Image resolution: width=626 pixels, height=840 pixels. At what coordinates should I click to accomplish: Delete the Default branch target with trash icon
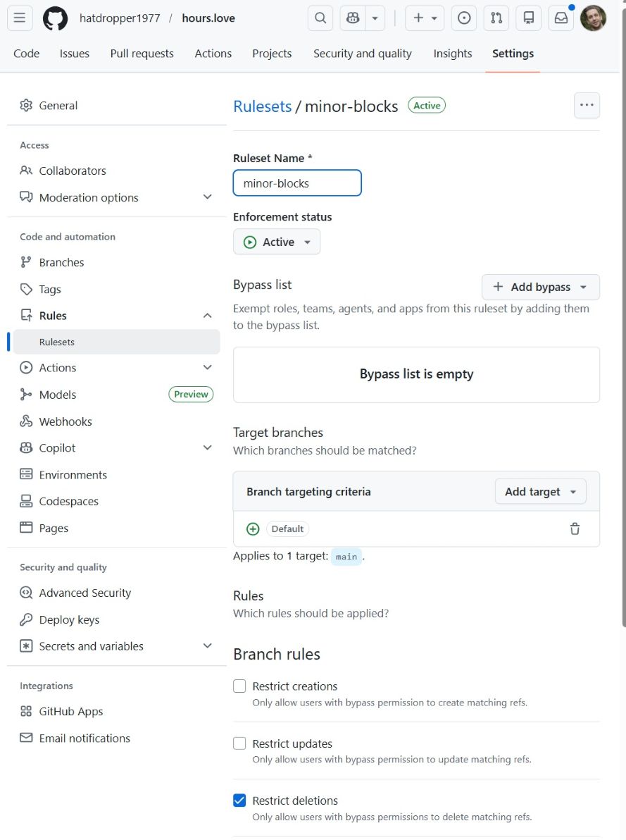575,529
